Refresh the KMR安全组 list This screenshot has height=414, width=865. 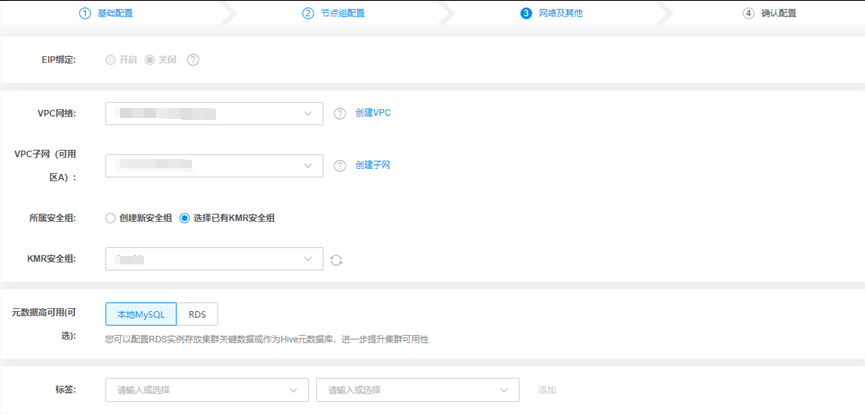tap(336, 260)
